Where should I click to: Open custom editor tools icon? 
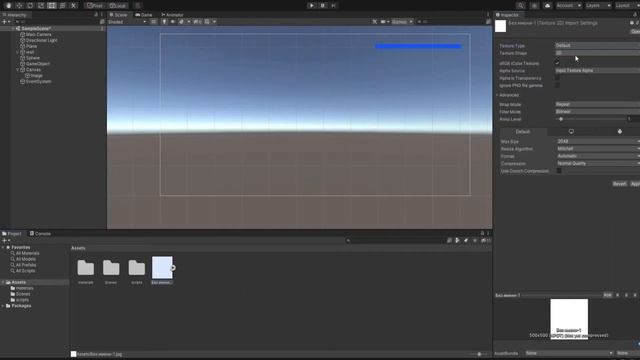tap(73, 6)
